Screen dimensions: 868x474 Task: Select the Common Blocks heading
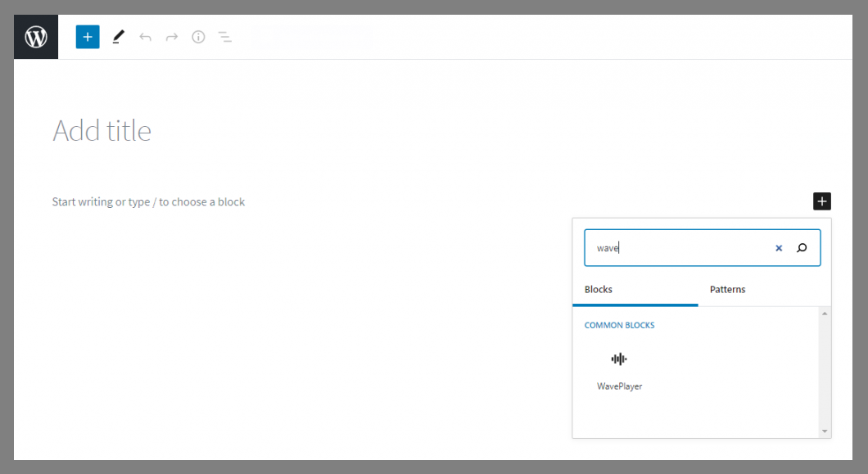click(619, 325)
